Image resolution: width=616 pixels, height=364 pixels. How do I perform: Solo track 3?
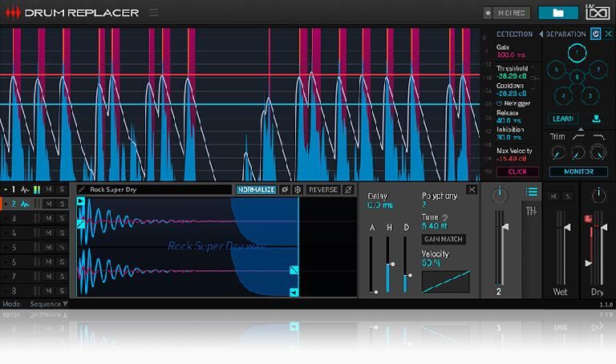pos(62,218)
